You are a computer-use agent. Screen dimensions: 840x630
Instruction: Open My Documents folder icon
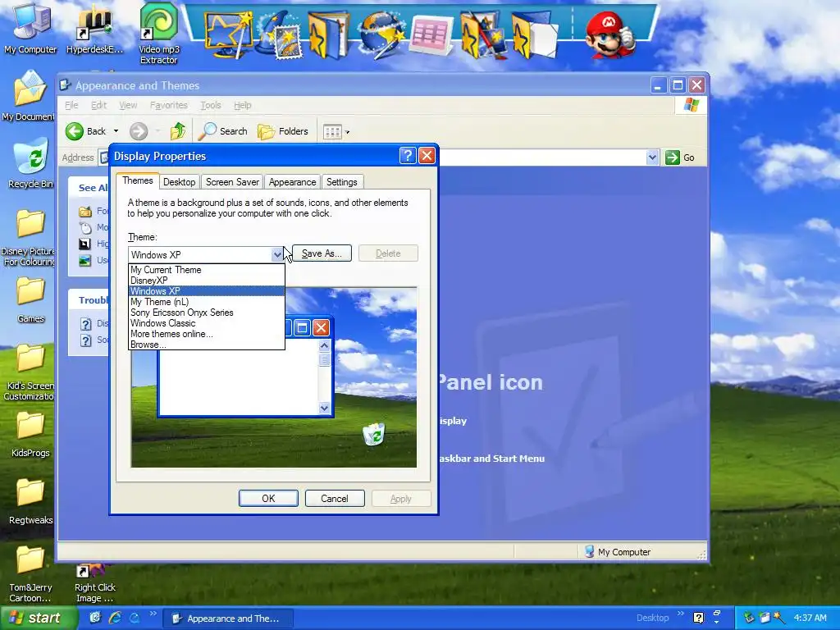click(28, 97)
